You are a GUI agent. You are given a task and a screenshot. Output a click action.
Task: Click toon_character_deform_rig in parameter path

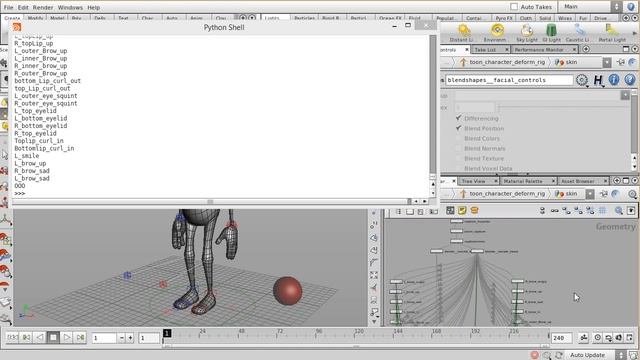click(507, 62)
